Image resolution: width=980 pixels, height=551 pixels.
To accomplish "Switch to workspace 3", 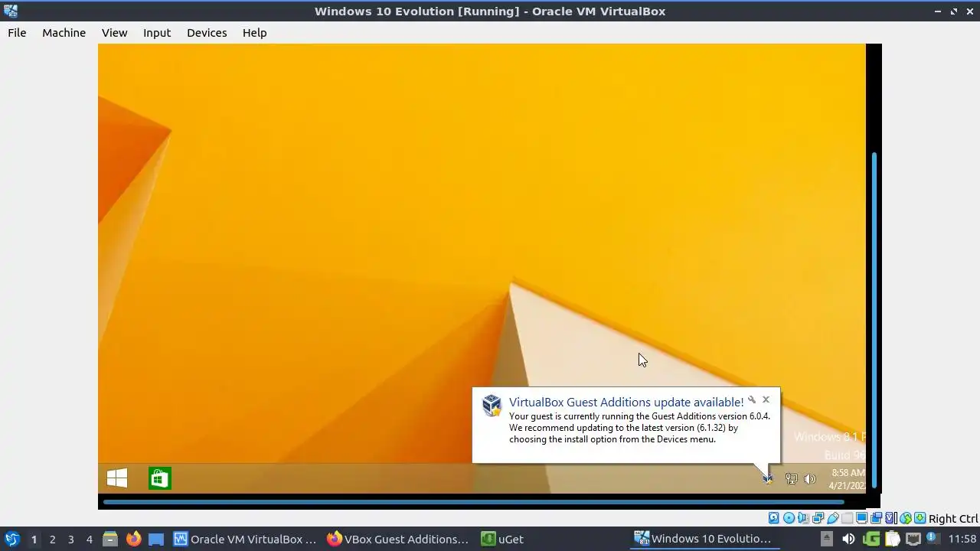I will point(70,540).
